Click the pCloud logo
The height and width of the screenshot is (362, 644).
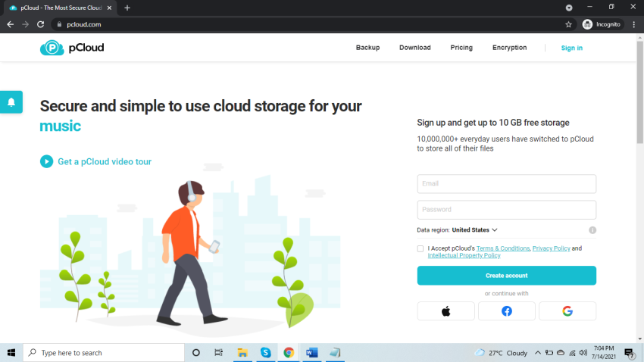tap(72, 48)
